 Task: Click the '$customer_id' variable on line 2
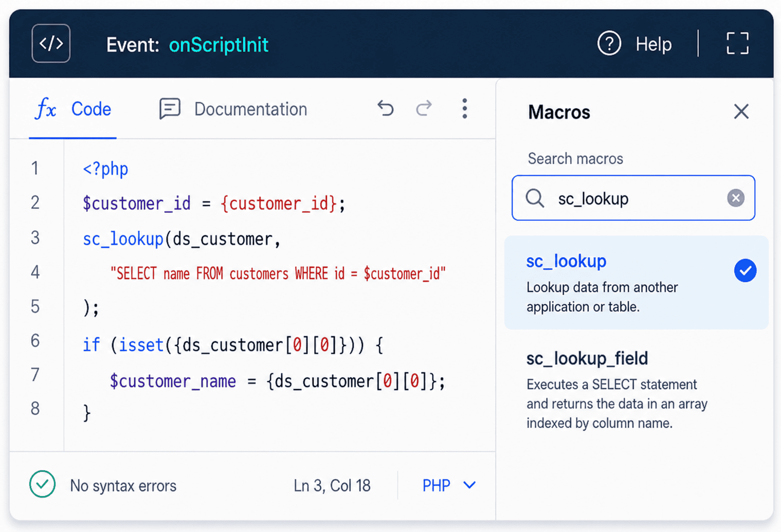tap(137, 204)
